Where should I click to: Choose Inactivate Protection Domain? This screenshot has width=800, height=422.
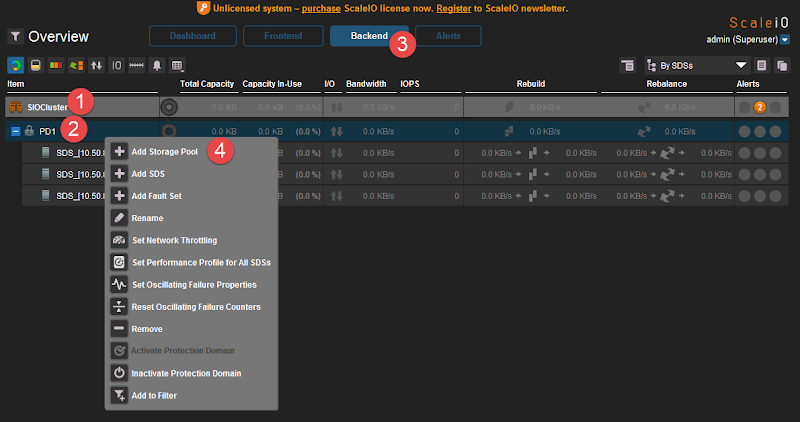pyautogui.click(x=186, y=373)
